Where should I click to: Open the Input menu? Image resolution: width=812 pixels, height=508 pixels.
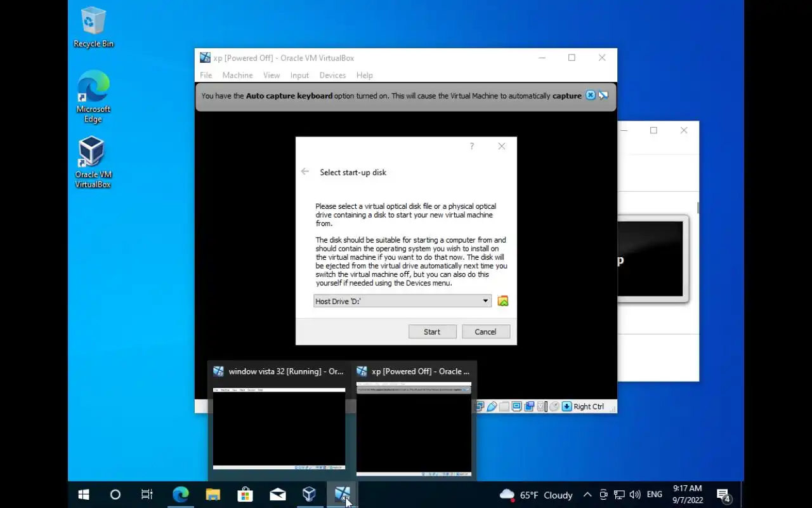tap(299, 75)
